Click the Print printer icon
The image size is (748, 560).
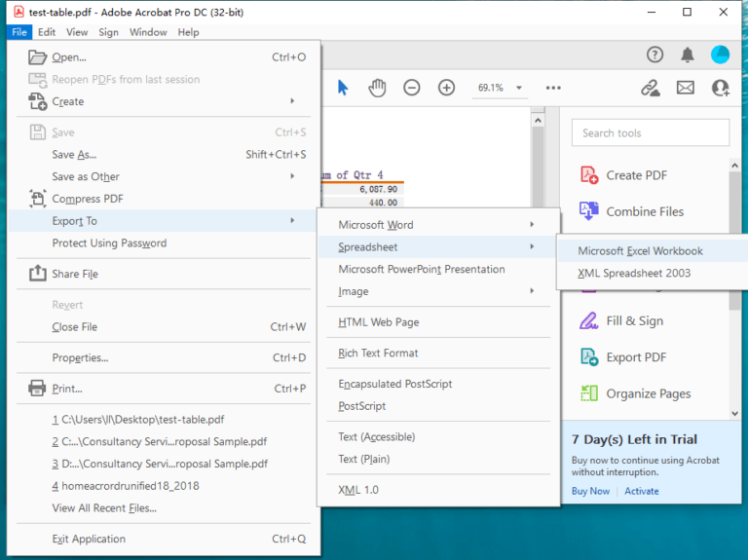37,388
